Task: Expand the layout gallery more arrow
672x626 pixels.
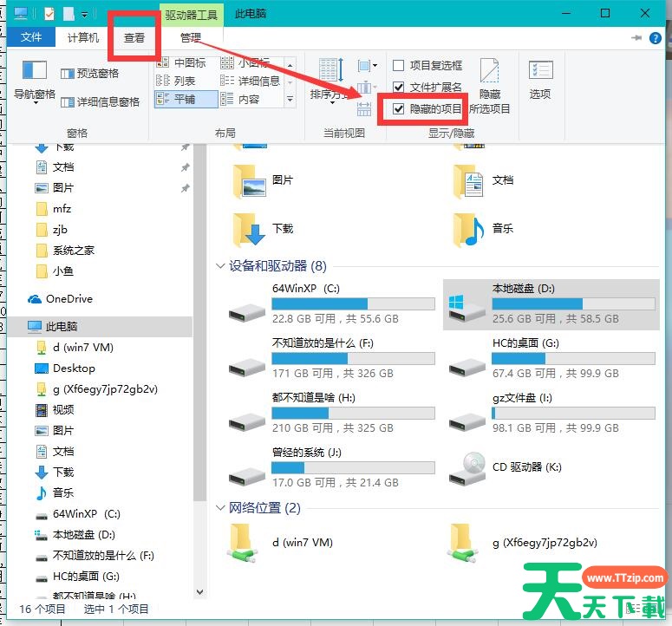Action: [290, 100]
